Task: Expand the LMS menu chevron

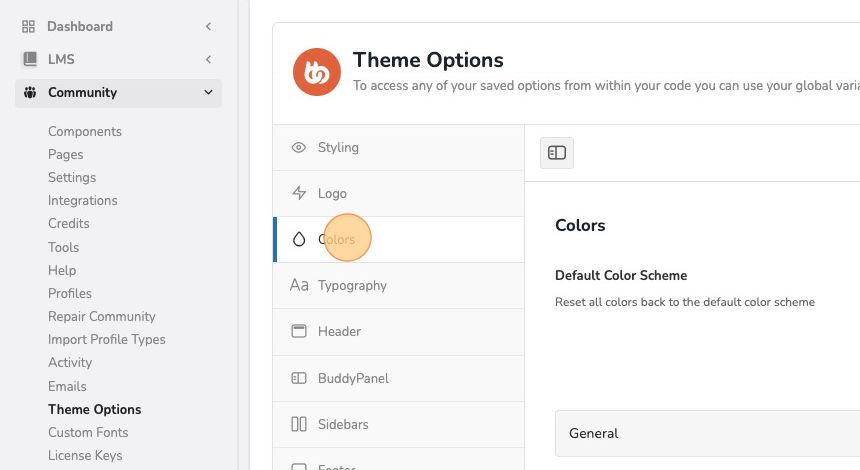Action: click(x=208, y=59)
